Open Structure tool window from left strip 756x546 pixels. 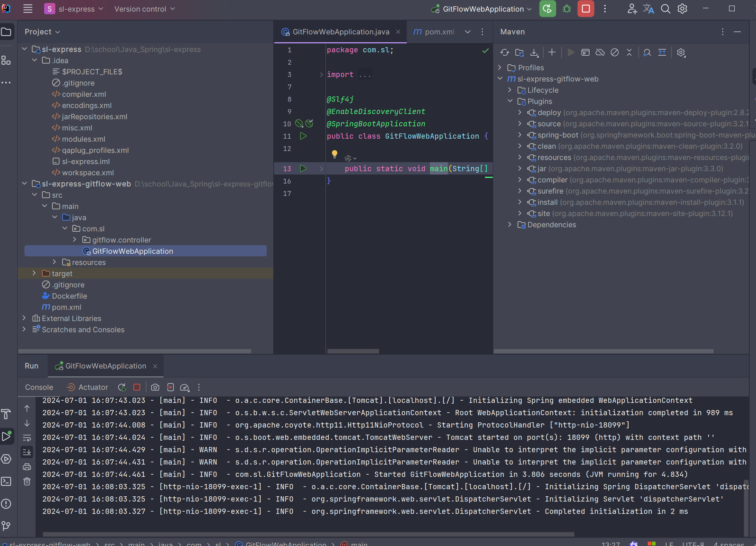pyautogui.click(x=6, y=60)
